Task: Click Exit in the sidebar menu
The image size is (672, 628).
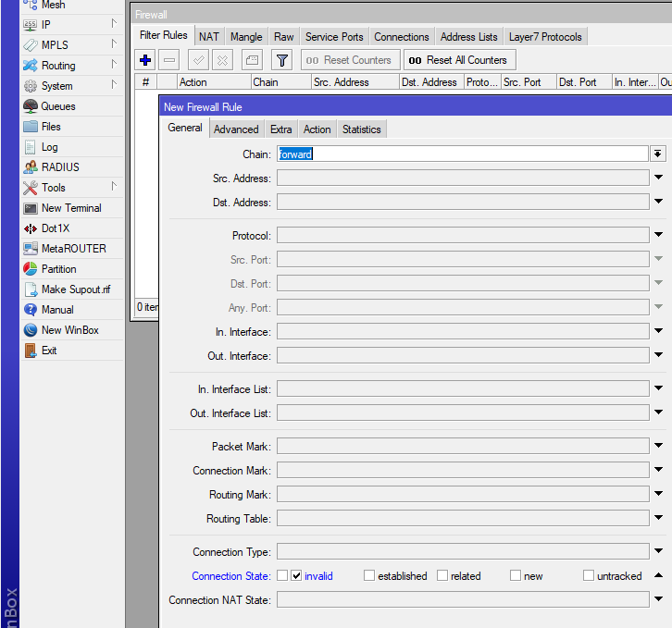Action: (49, 351)
